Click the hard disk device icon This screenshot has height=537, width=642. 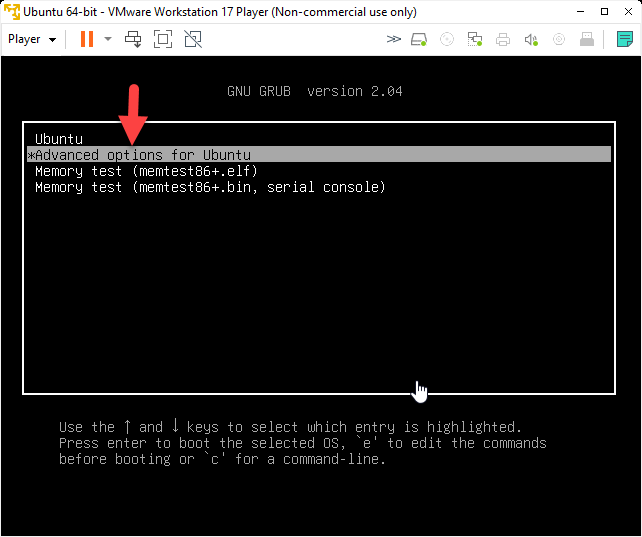419,39
